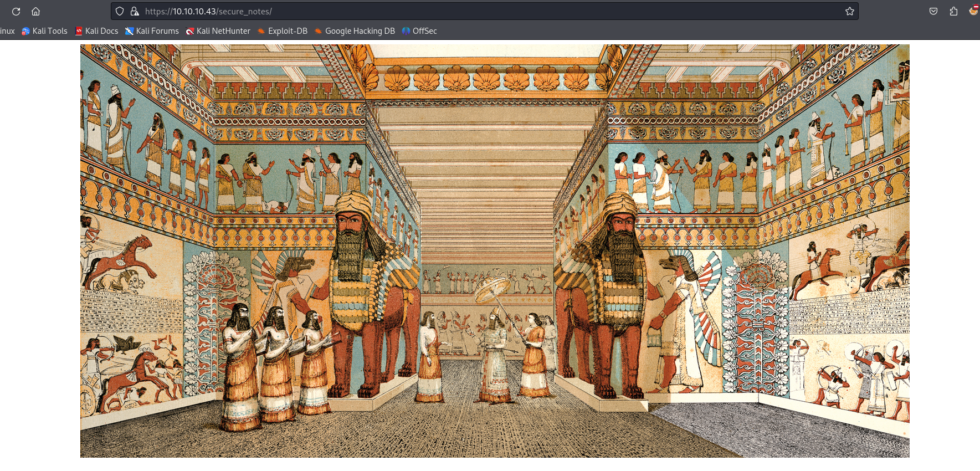This screenshot has height=471, width=980.
Task: Open the Kali Docs bookmark
Action: tap(96, 31)
